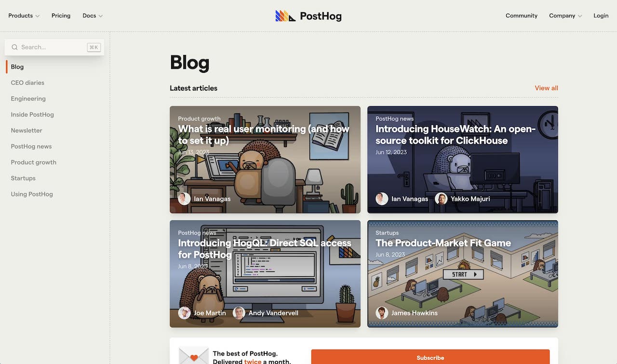Open the Pricing page

[61, 15]
